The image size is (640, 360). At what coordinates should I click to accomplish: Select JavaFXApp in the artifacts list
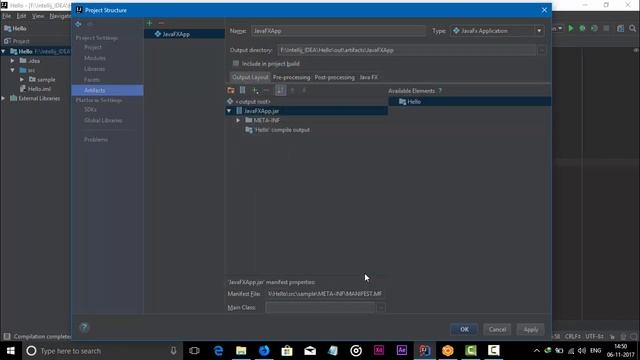coord(184,34)
